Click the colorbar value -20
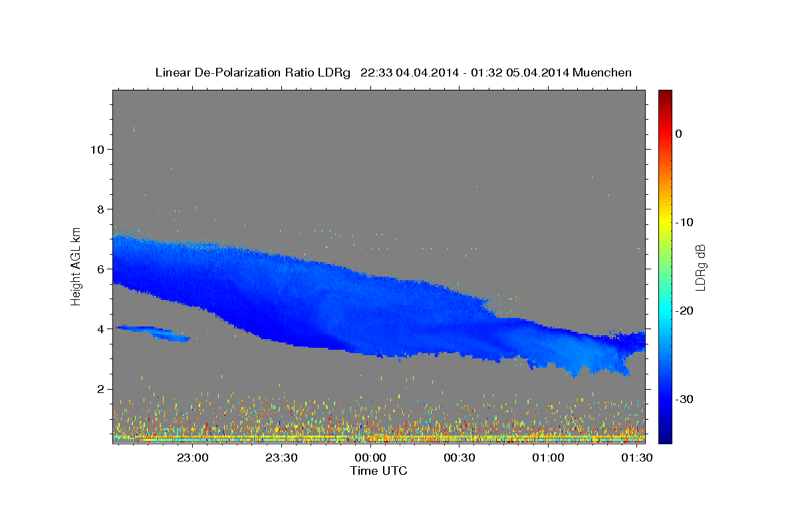This screenshot has height=532, width=798. (x=685, y=311)
